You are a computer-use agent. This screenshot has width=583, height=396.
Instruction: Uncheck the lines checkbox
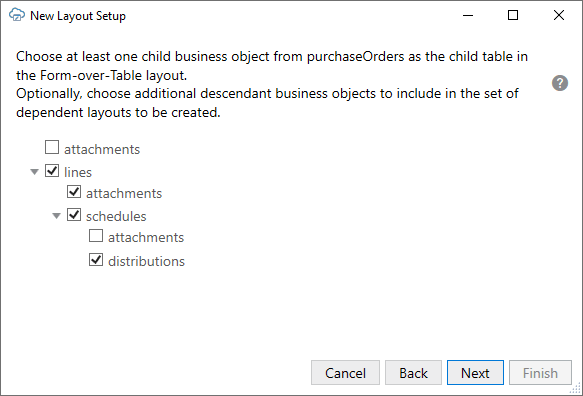pos(52,171)
